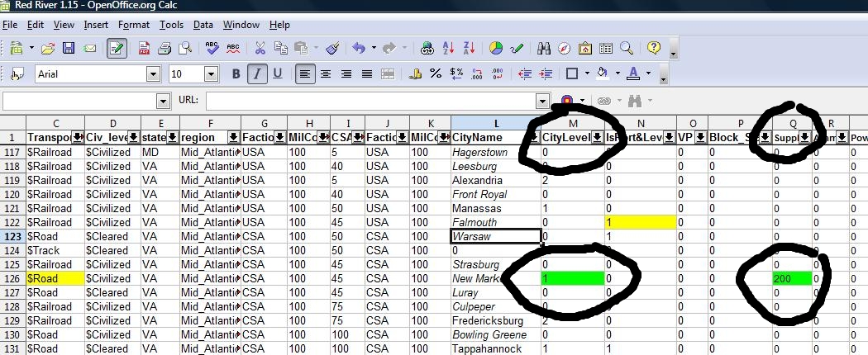Image resolution: width=868 pixels, height=355 pixels.
Task: Open the Format menu
Action: (134, 25)
